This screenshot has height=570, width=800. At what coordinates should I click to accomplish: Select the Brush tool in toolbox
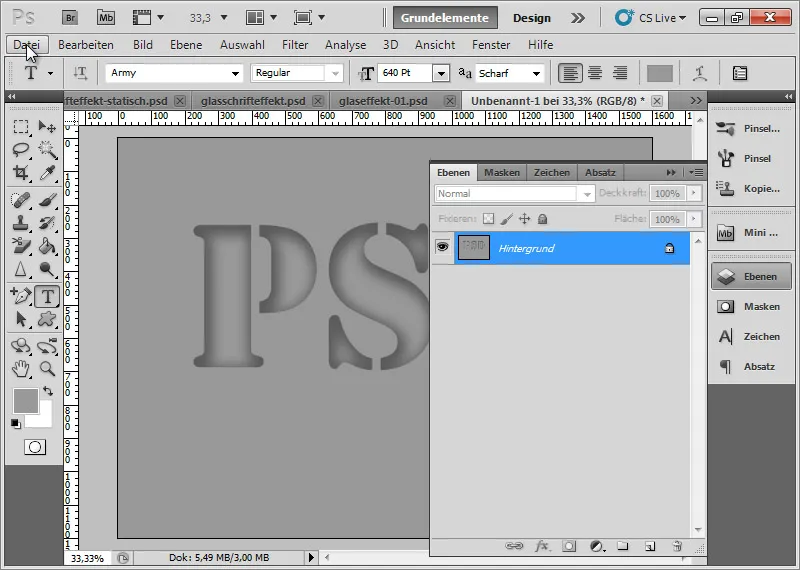(47, 200)
